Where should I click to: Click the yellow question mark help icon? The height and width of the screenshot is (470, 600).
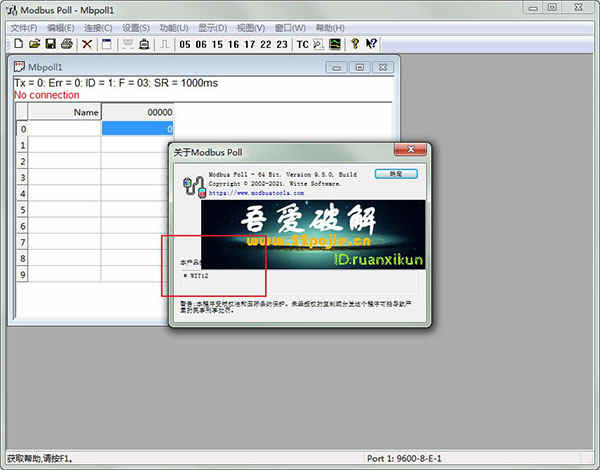click(355, 44)
